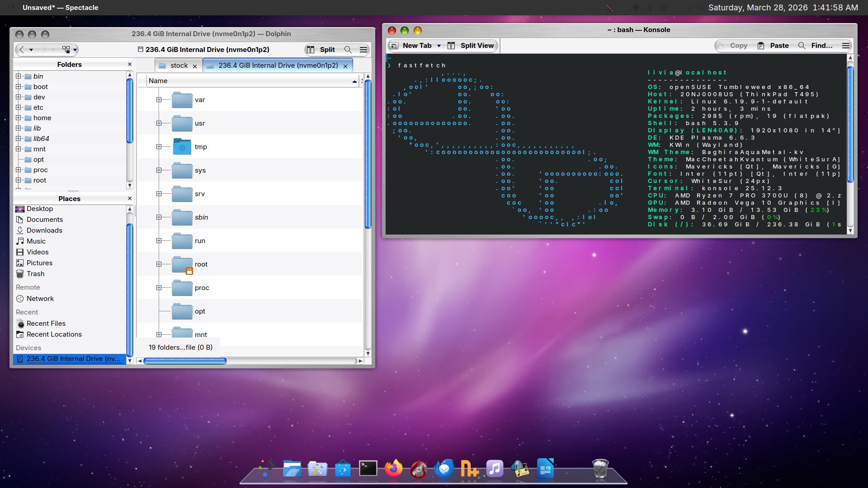Open Dolphin hamburger menu

point(363,50)
